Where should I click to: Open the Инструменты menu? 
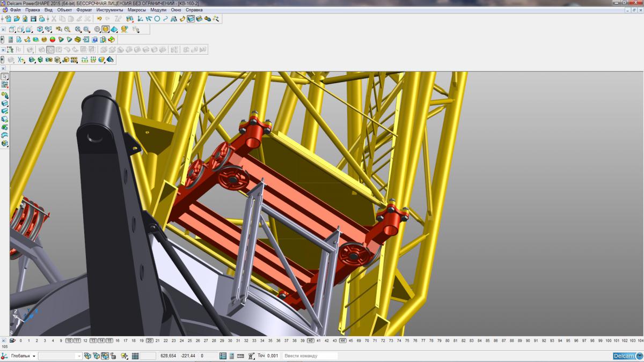click(109, 10)
